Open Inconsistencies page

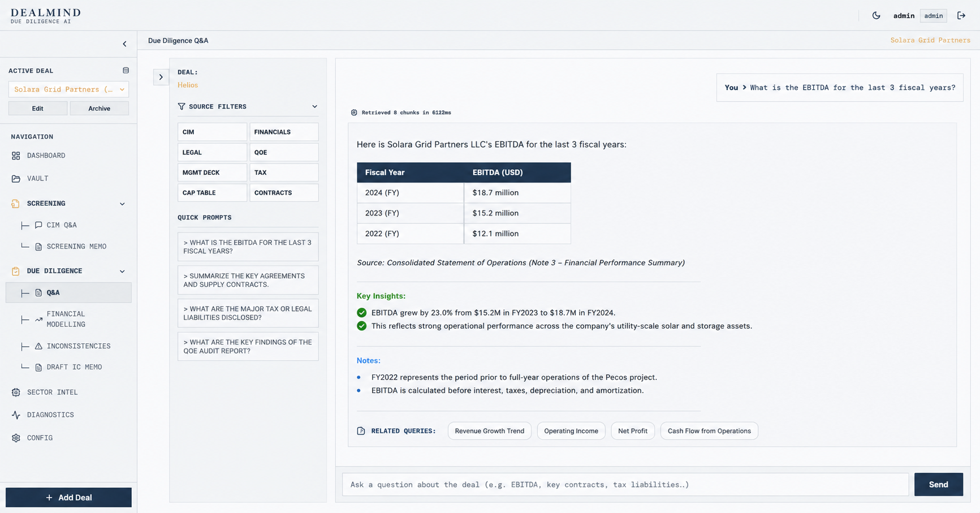(79, 346)
